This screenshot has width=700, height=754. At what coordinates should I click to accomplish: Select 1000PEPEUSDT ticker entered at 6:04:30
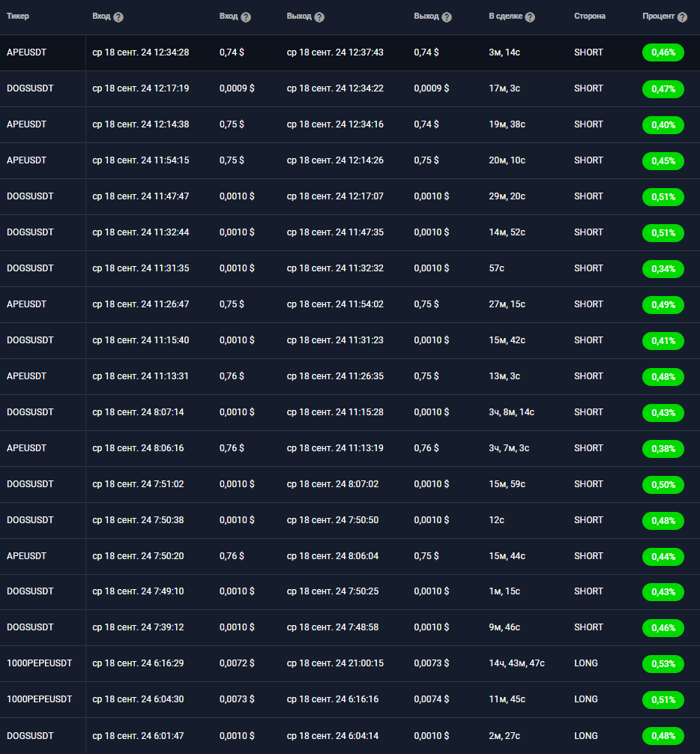pyautogui.click(x=40, y=699)
